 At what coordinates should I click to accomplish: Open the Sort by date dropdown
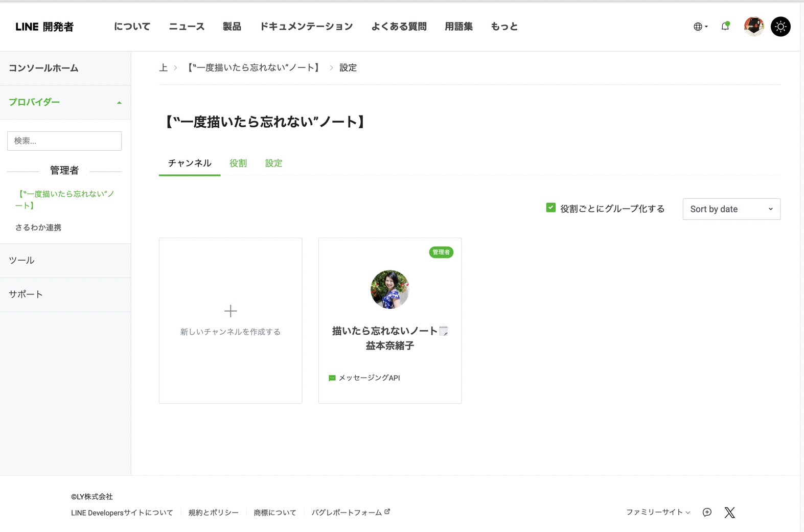click(731, 209)
